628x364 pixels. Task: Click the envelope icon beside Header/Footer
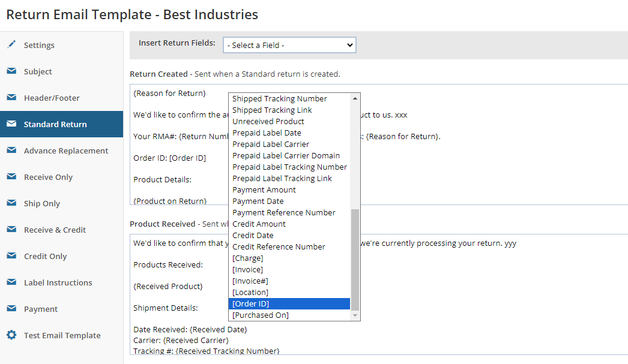click(x=11, y=98)
